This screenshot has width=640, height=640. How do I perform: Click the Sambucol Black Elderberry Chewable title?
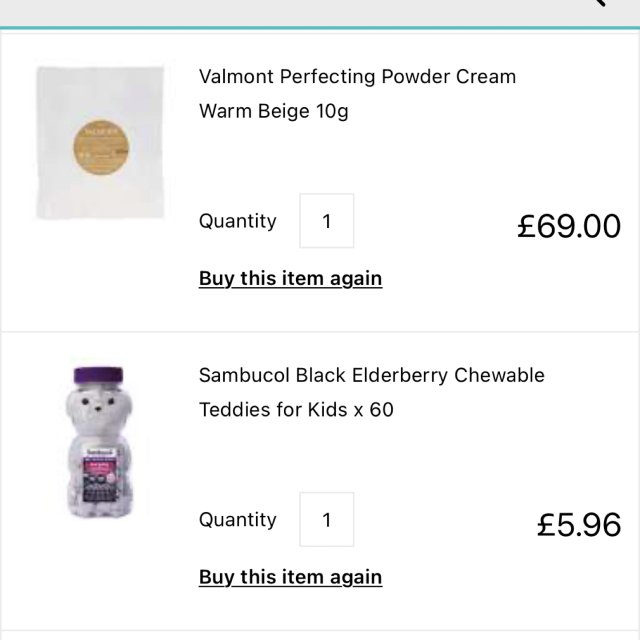pyautogui.click(x=371, y=376)
